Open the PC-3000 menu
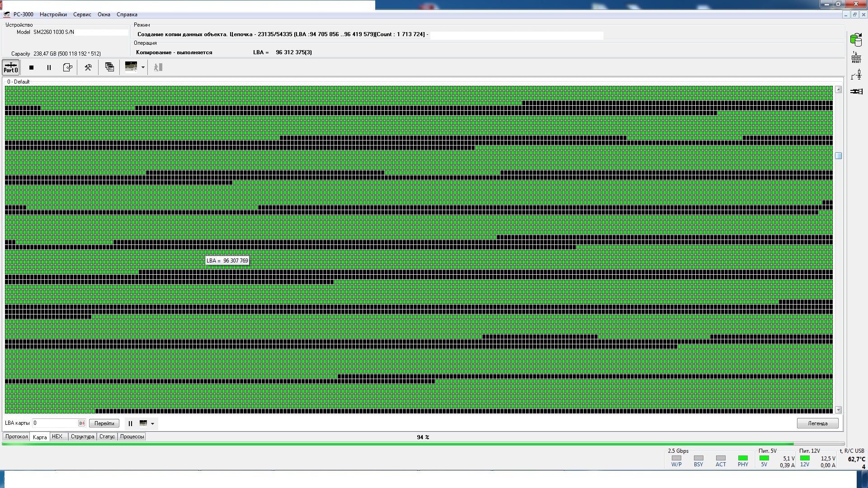 [x=23, y=14]
